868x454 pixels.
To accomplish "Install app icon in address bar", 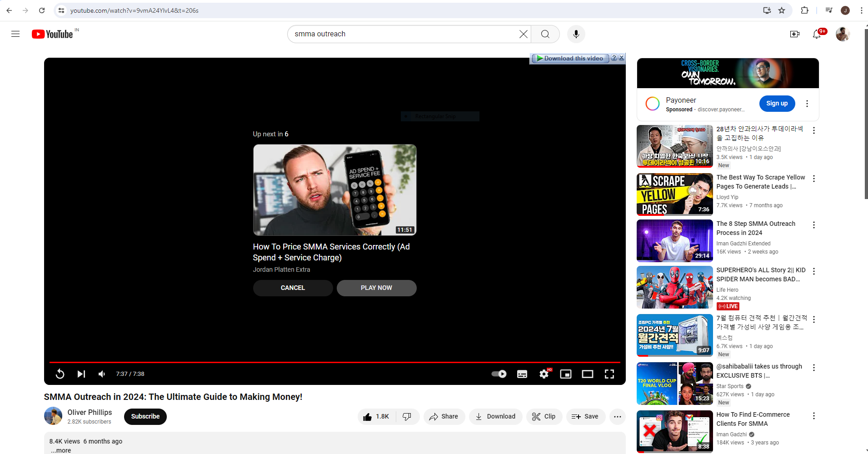I will coord(767,10).
